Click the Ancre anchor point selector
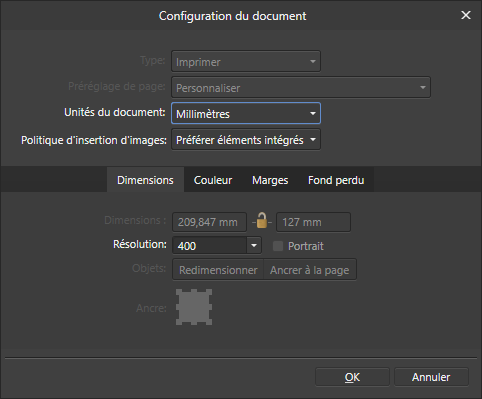 pyautogui.click(x=194, y=307)
